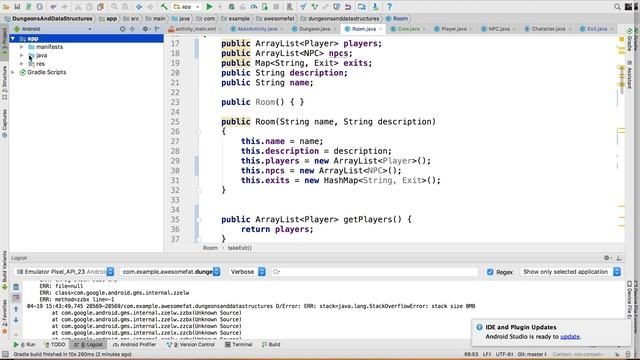
Task: Click the Open folder toolbar icon
Action: [6, 7]
